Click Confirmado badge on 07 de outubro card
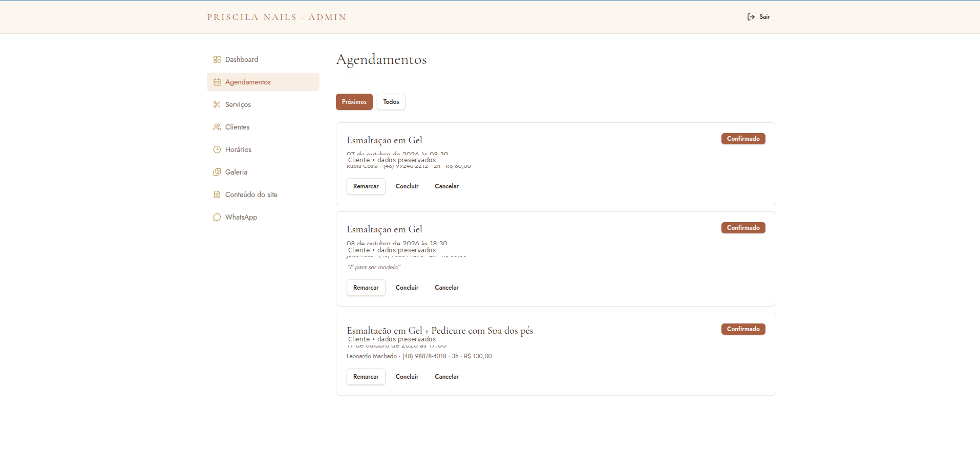Screen dimensions: 980x455 tap(743, 139)
